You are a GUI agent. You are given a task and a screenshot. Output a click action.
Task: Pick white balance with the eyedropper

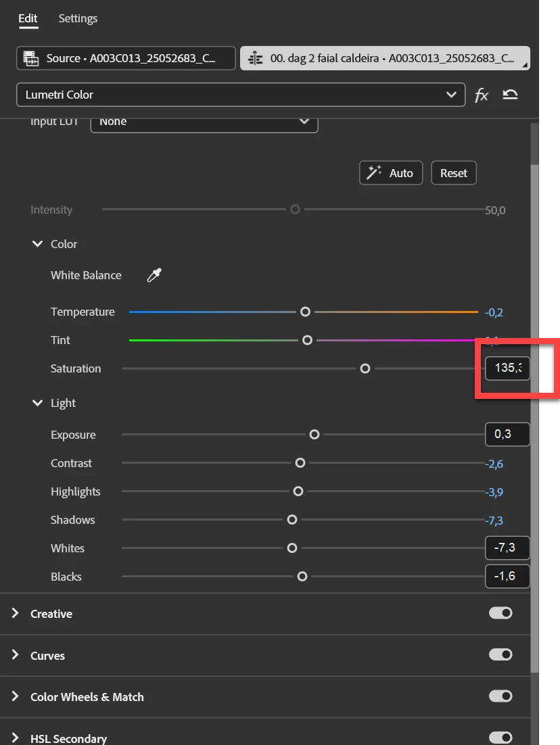pyautogui.click(x=154, y=275)
